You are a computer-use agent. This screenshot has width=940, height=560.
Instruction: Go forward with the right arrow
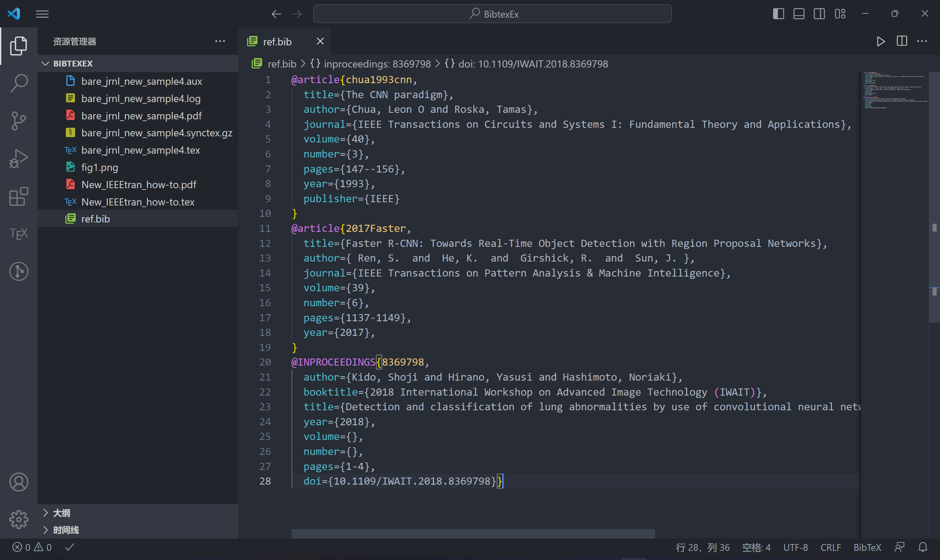coord(297,14)
